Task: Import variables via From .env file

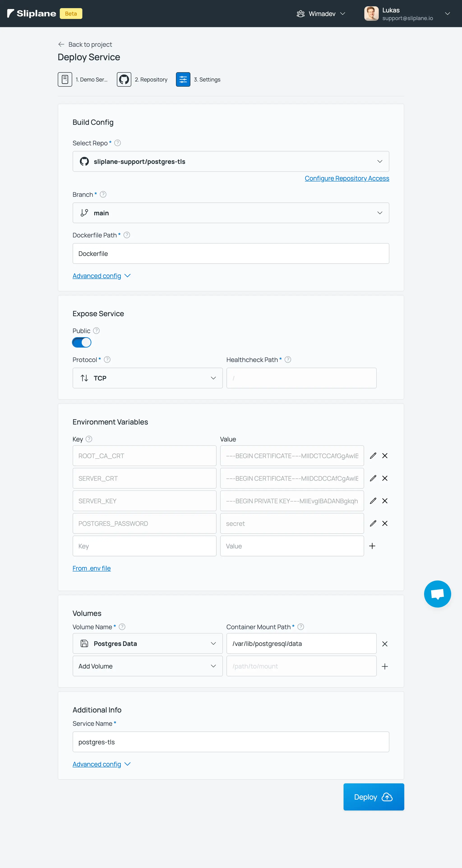Action: coord(92,569)
